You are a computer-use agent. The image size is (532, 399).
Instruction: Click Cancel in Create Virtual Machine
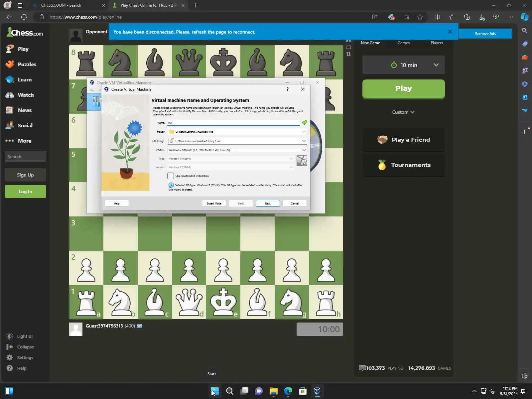coord(295,203)
